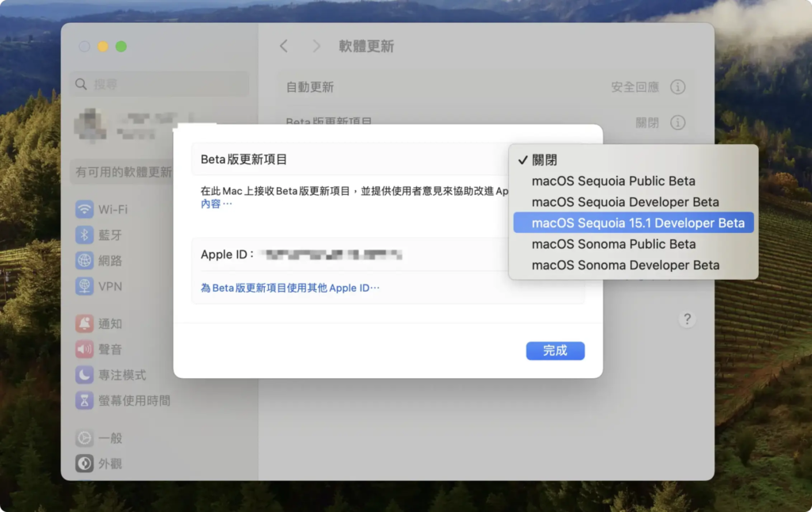812x512 pixels.
Task: Select macOS Sequoia 15.1 Developer Beta option
Action: tap(634, 223)
